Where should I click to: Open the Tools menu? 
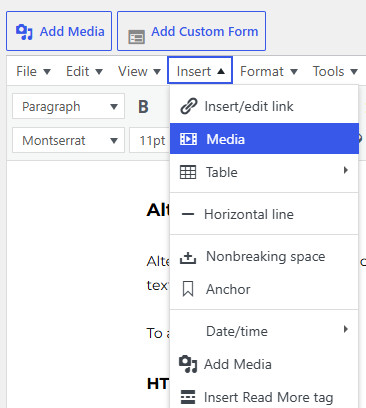tap(335, 71)
